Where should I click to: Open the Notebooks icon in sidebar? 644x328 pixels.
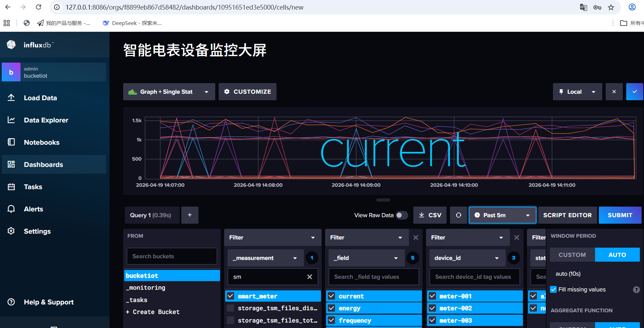click(11, 142)
